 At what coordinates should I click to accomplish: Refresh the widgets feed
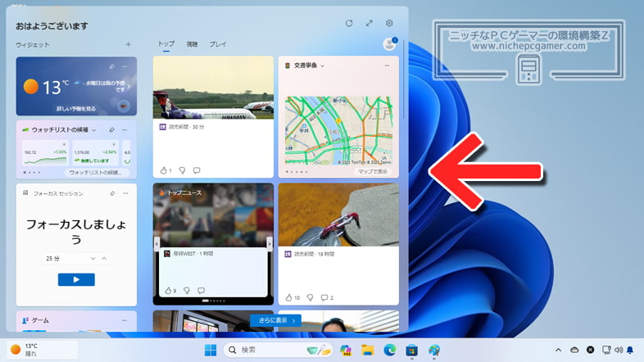pos(349,24)
